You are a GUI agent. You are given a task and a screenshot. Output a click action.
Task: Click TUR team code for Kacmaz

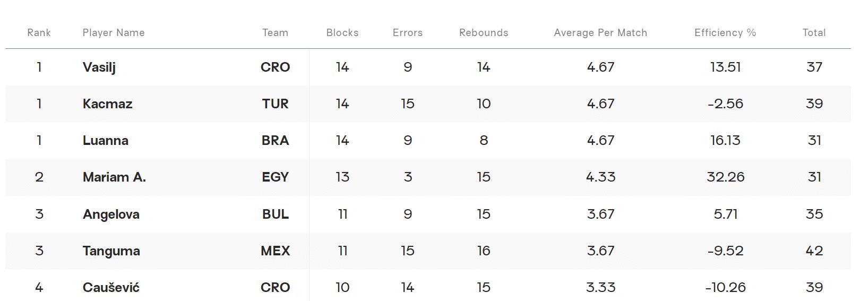coord(275,104)
